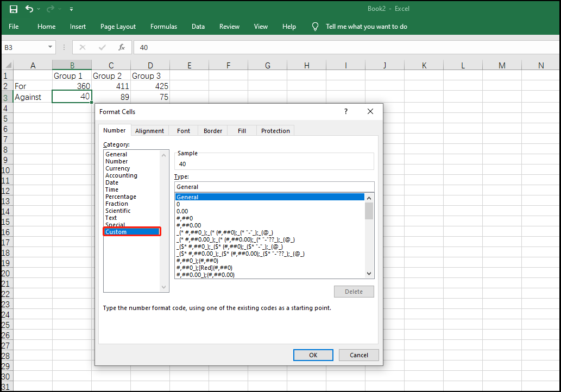Choose #,##0 format in Type list

click(x=185, y=218)
